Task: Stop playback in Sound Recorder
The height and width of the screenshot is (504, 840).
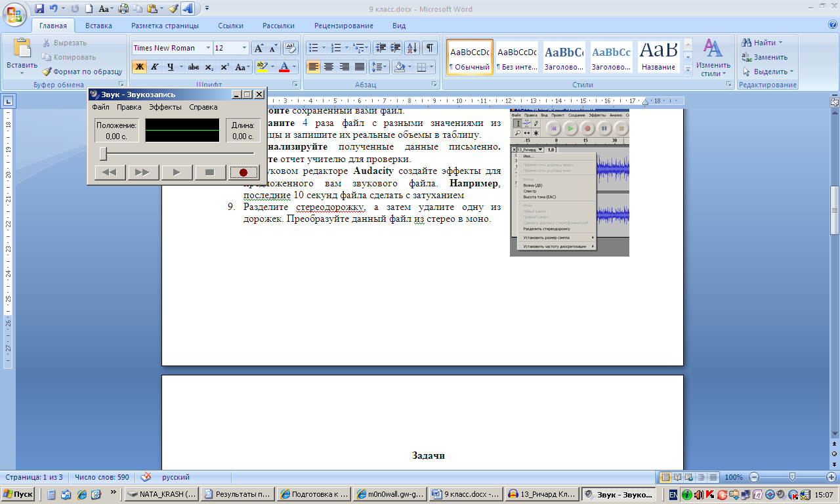Action: (210, 173)
